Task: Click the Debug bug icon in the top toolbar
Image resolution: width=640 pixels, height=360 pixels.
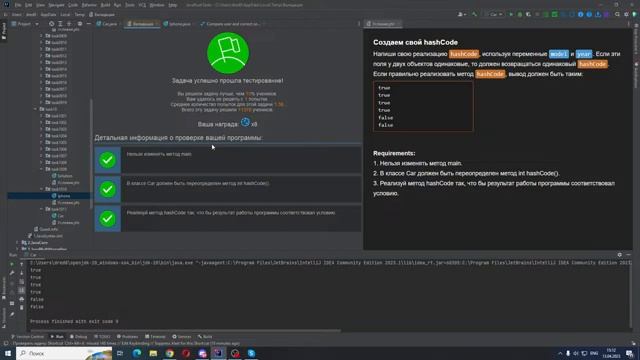Action: 520,14
